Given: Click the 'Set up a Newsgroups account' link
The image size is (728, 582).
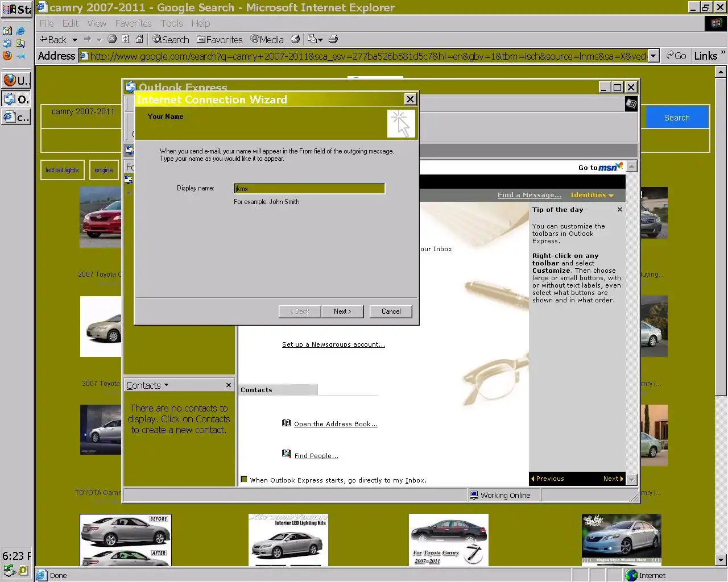Looking at the screenshot, I should (333, 344).
